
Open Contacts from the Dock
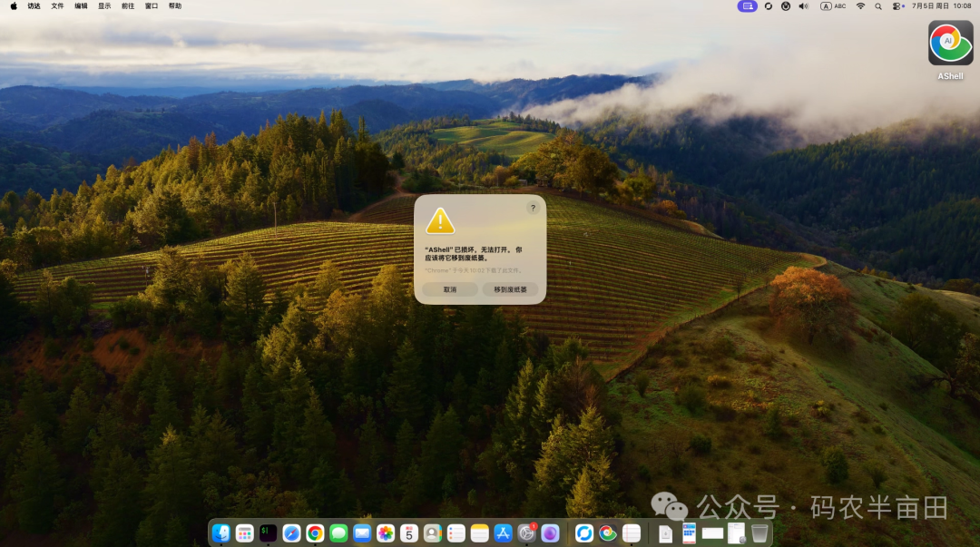433,533
